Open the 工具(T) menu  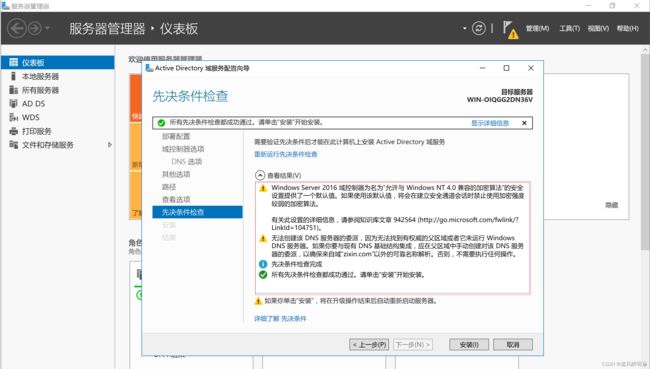569,28
